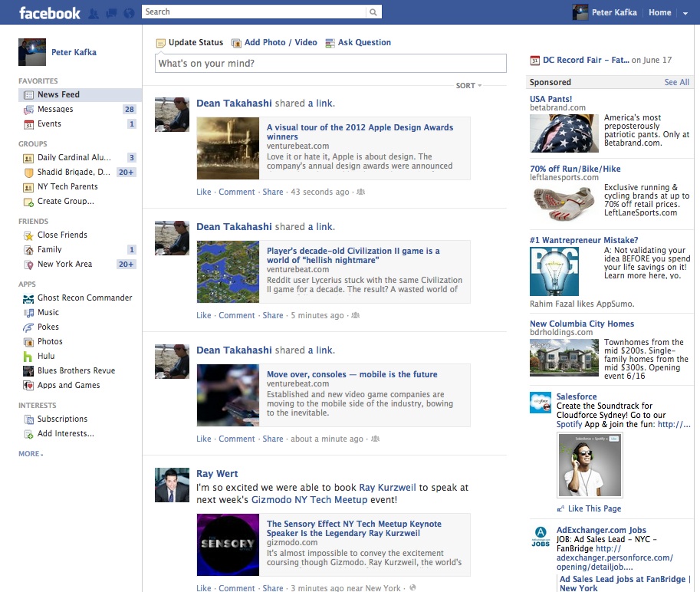700x592 pixels.
Task: Open the Sensory Effect article thumbnail
Action: [228, 544]
